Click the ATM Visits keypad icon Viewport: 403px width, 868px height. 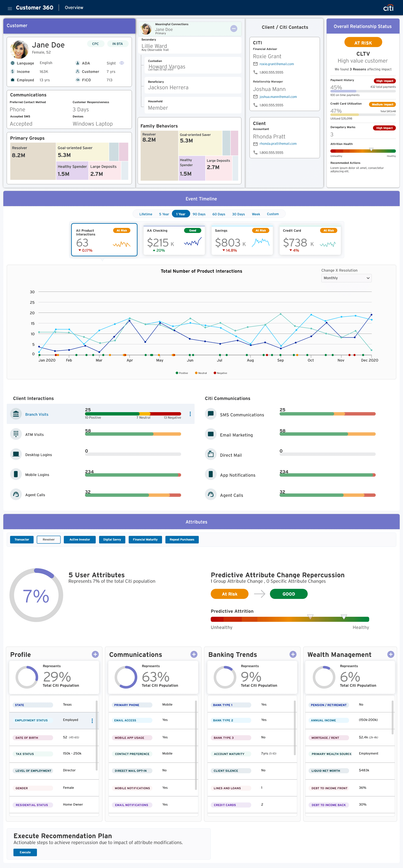pyautogui.click(x=16, y=434)
